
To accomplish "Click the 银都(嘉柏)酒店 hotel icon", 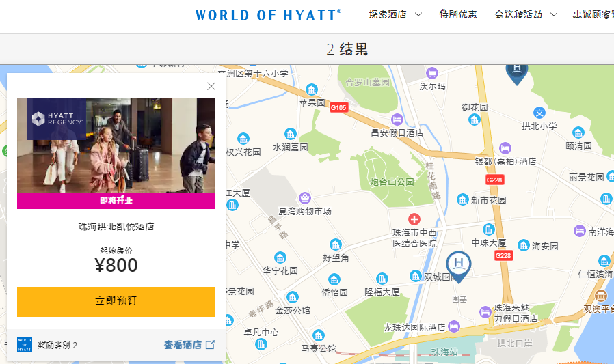I will point(505,148).
